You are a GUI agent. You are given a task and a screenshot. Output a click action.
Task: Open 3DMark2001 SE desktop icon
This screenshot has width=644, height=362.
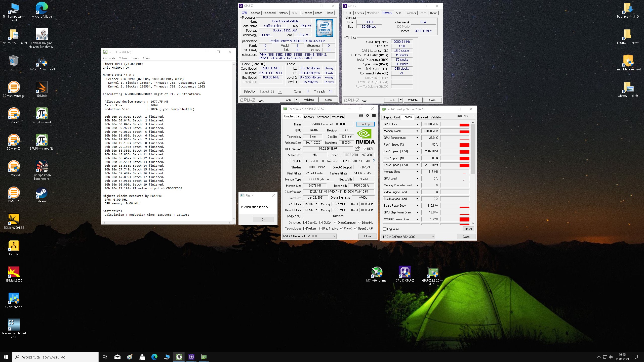pyautogui.click(x=14, y=221)
